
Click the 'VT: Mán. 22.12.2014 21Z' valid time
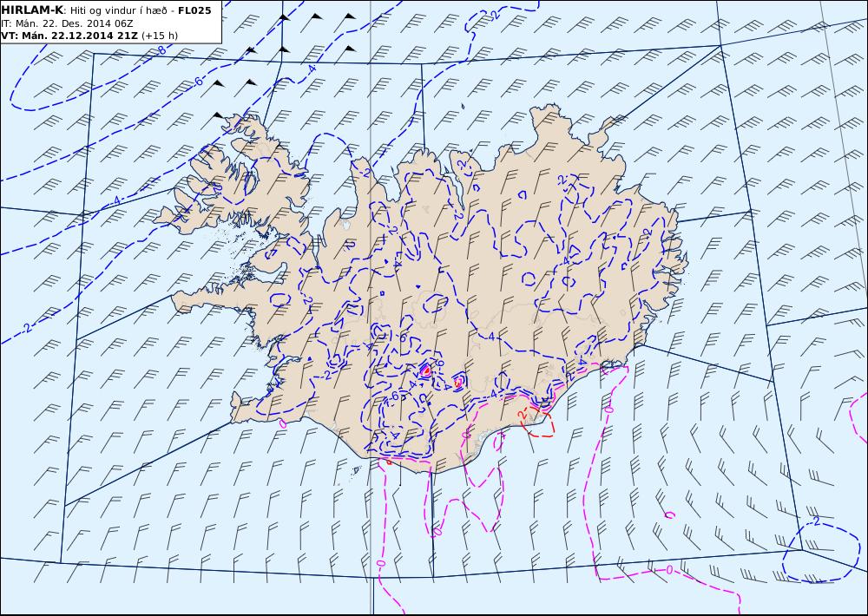tap(69, 36)
